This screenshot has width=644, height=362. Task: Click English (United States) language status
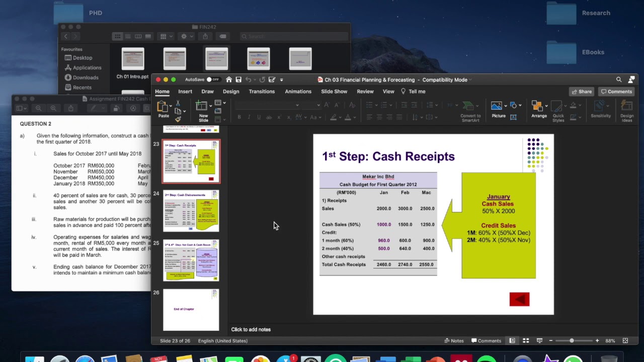223,341
